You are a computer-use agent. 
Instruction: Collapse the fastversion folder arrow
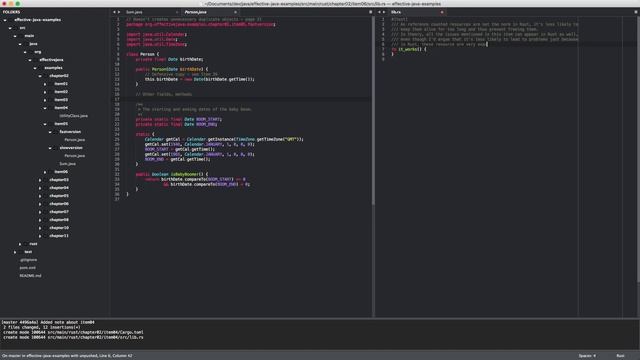tap(50, 132)
